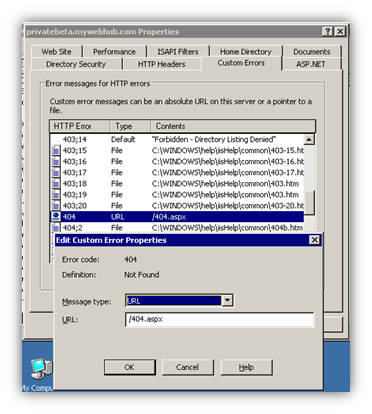372x414 pixels.
Task: Close the Properties window
Action: pyautogui.click(x=340, y=32)
